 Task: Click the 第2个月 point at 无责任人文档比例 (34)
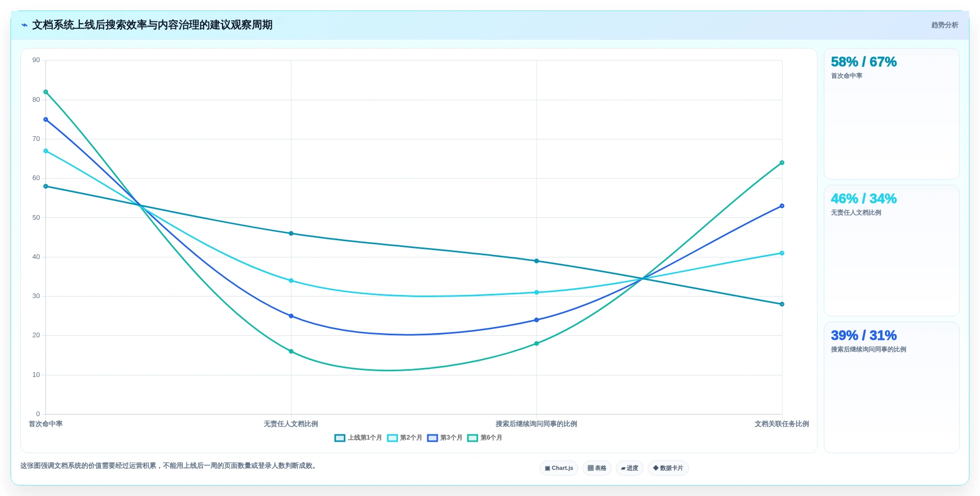291,281
